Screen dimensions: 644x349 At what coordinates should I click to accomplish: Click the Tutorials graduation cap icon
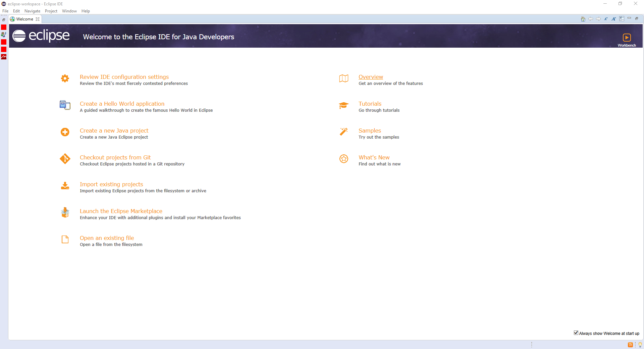coord(344,105)
